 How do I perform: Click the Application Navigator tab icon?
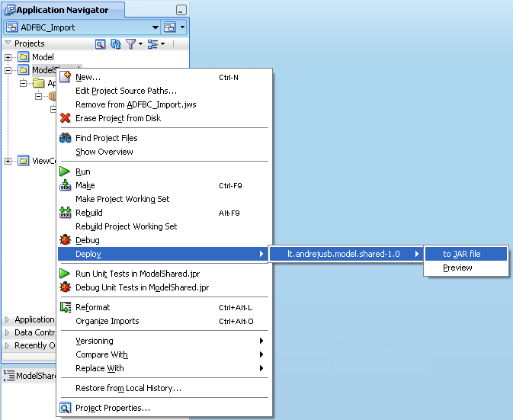[9, 10]
